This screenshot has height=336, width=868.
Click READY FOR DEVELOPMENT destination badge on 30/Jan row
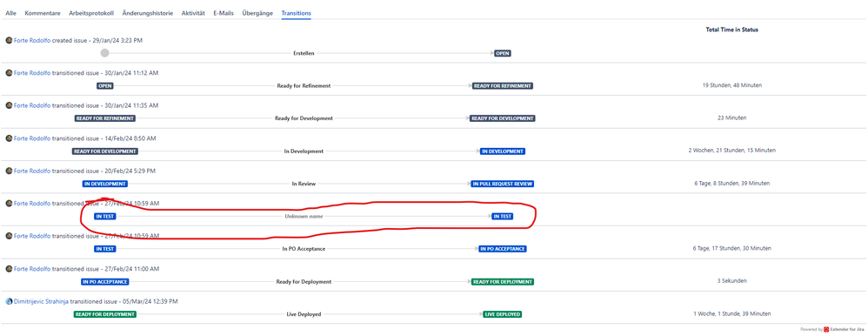tap(503, 118)
